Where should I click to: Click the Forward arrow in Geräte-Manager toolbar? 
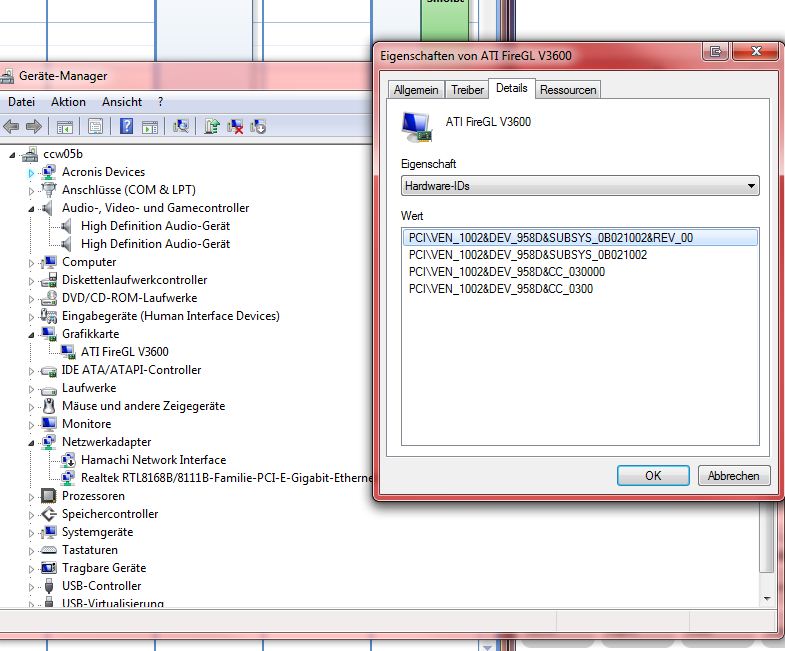click(x=34, y=127)
